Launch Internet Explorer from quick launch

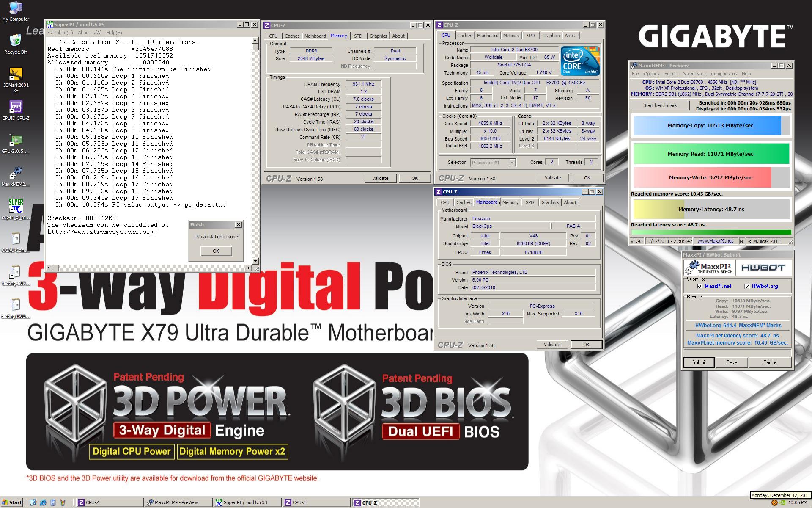click(x=43, y=502)
